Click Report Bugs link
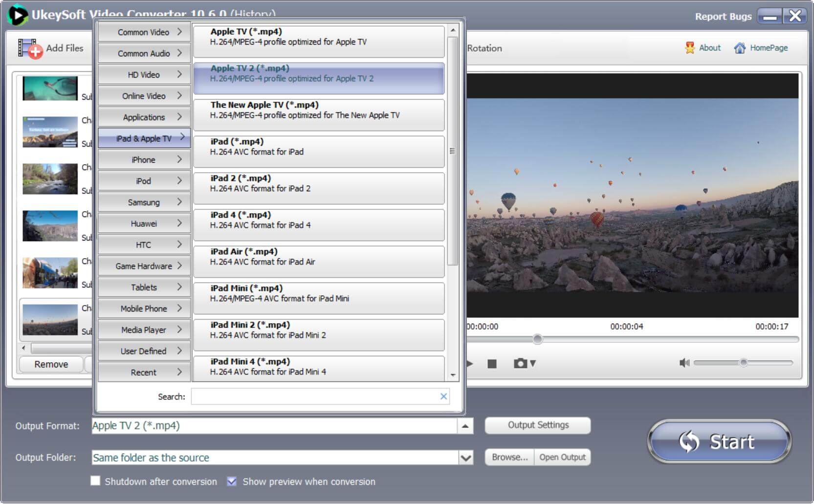 (x=723, y=17)
